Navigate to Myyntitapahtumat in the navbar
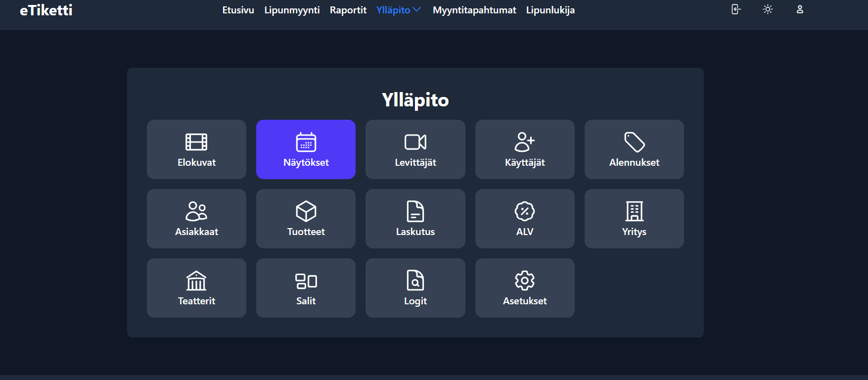 [x=474, y=10]
